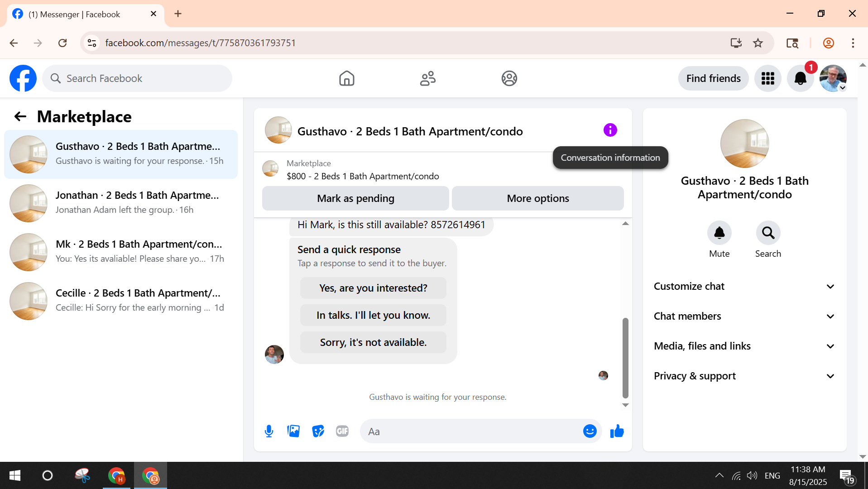
Task: Reply 'In talks. I'll let you know.'
Action: click(x=373, y=315)
